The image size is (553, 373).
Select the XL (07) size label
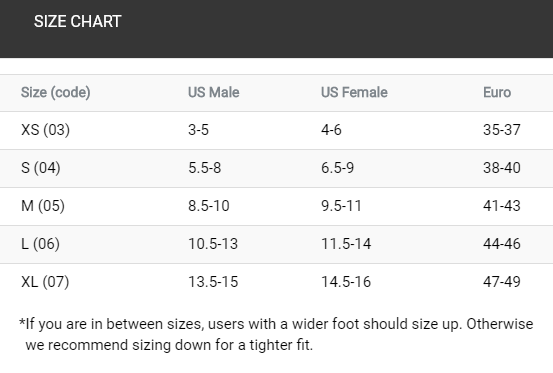click(x=45, y=282)
